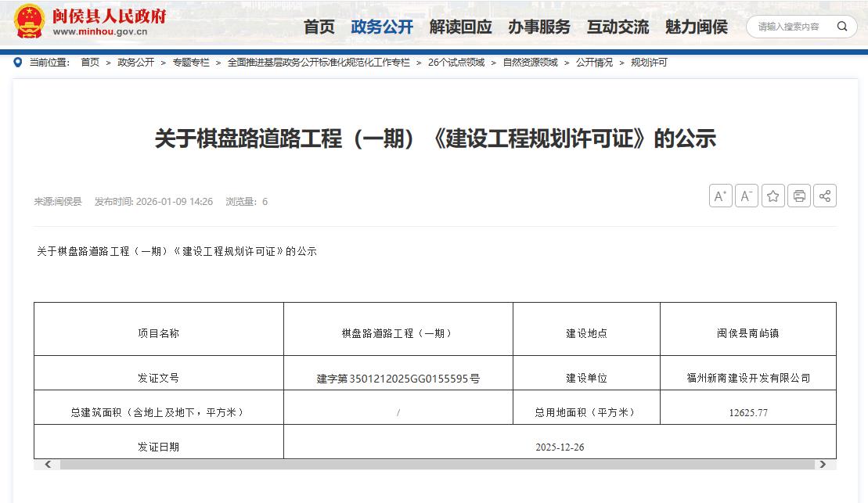Open 办事服务 in the top nav
This screenshot has width=868, height=503.
pos(539,27)
